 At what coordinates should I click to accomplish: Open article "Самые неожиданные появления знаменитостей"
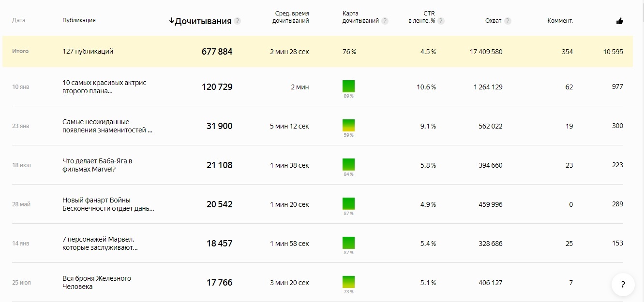coord(107,126)
